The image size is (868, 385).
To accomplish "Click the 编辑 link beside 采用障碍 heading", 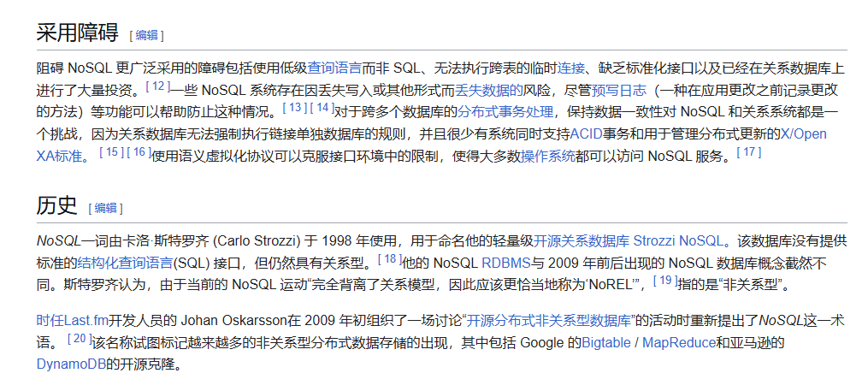I will (x=146, y=36).
